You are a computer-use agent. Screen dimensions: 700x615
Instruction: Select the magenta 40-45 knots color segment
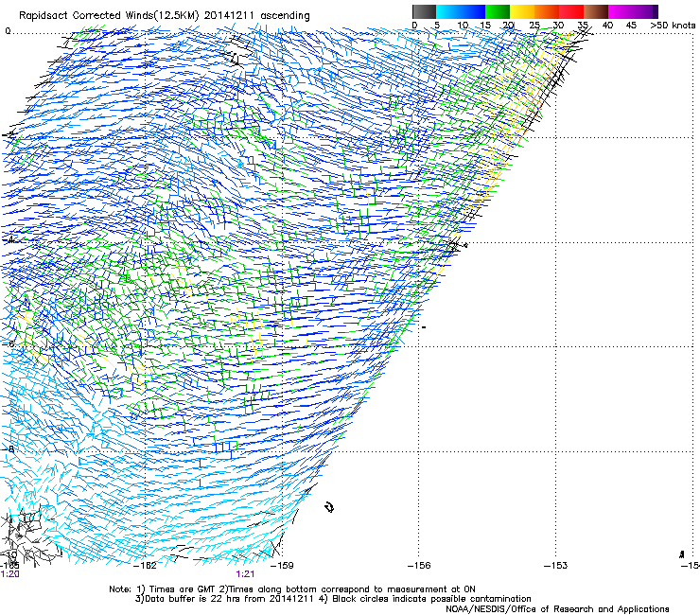[x=621, y=11]
